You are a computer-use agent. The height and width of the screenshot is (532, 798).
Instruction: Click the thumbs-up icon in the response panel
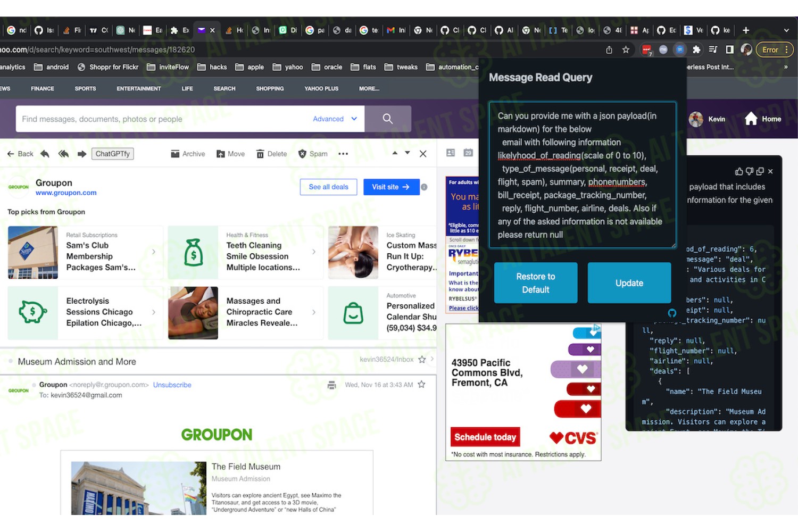click(x=739, y=171)
